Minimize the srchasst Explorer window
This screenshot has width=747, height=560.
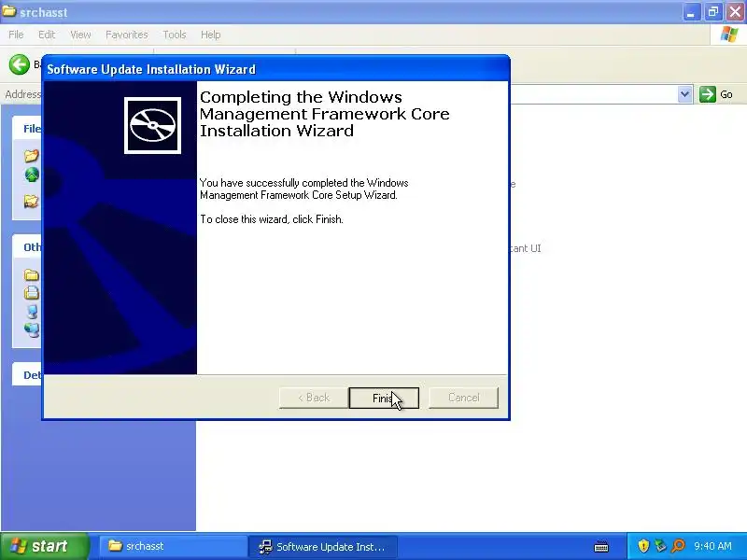tap(691, 12)
